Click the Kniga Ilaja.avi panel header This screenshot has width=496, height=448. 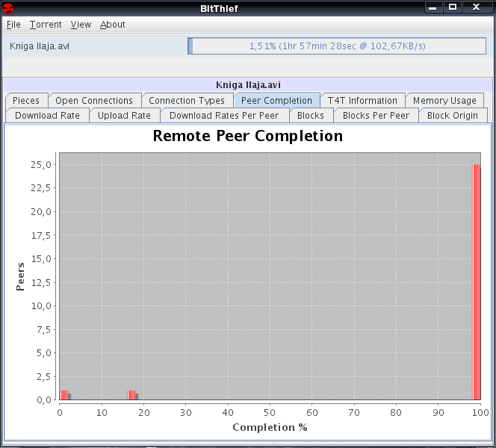coord(248,84)
